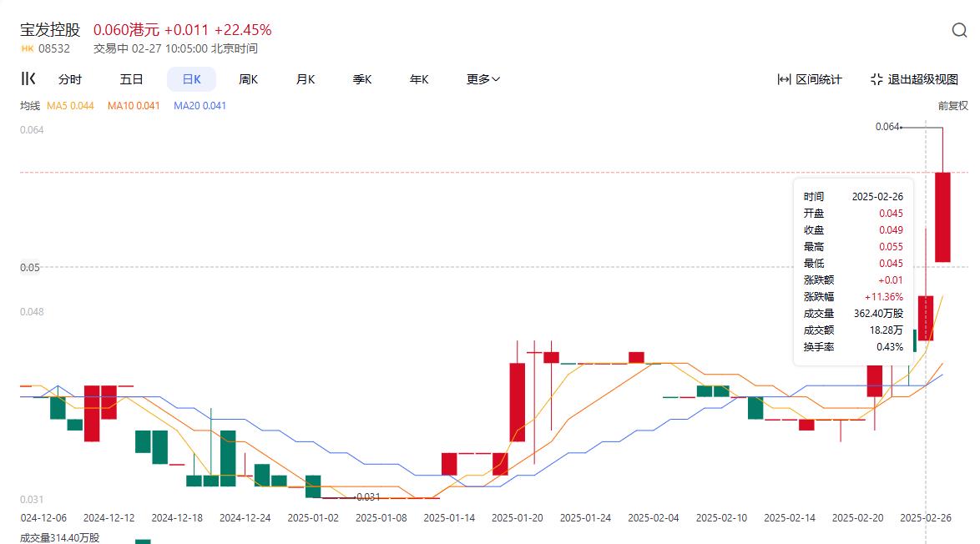Click 成交量 362.40万股 row in tooltip

click(x=853, y=314)
